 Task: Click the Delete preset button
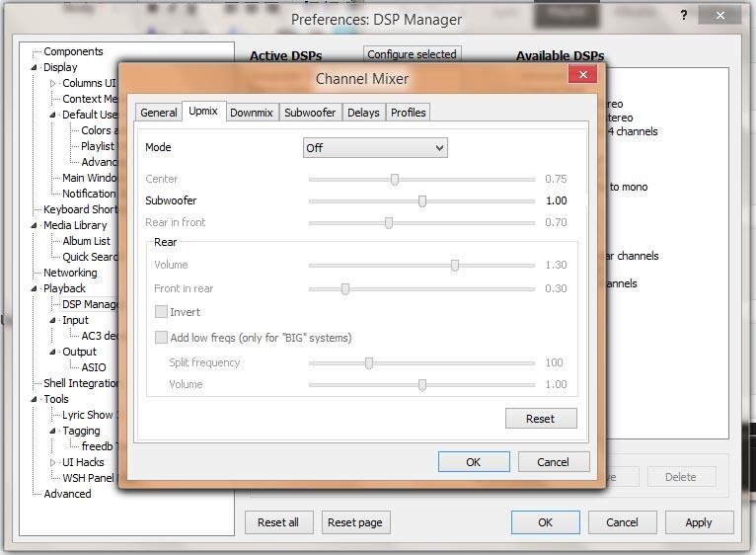(681, 477)
